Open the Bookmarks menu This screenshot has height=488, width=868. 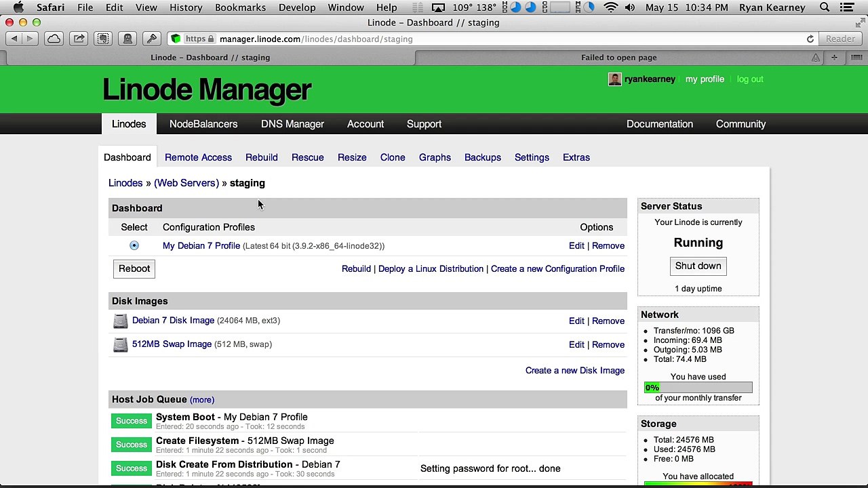pyautogui.click(x=240, y=7)
